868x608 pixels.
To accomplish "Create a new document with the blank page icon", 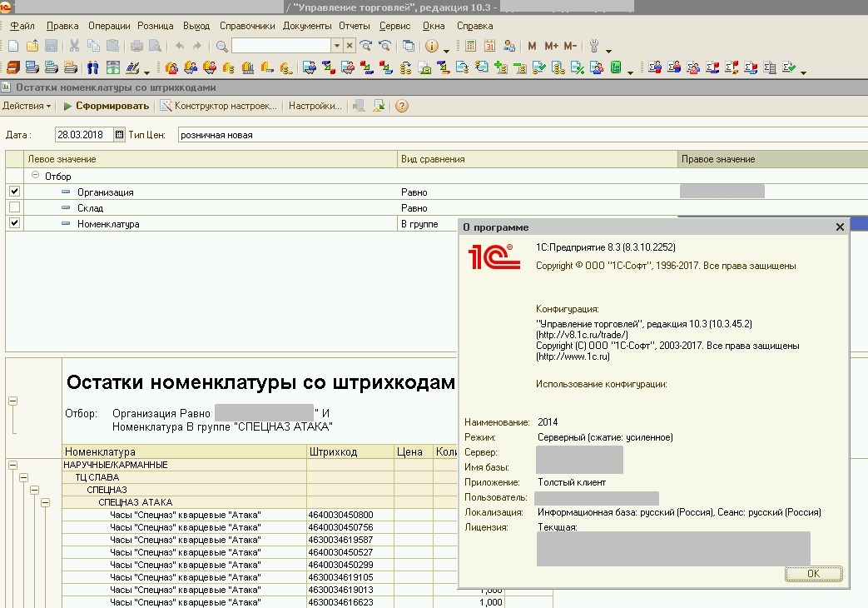I will (14, 46).
